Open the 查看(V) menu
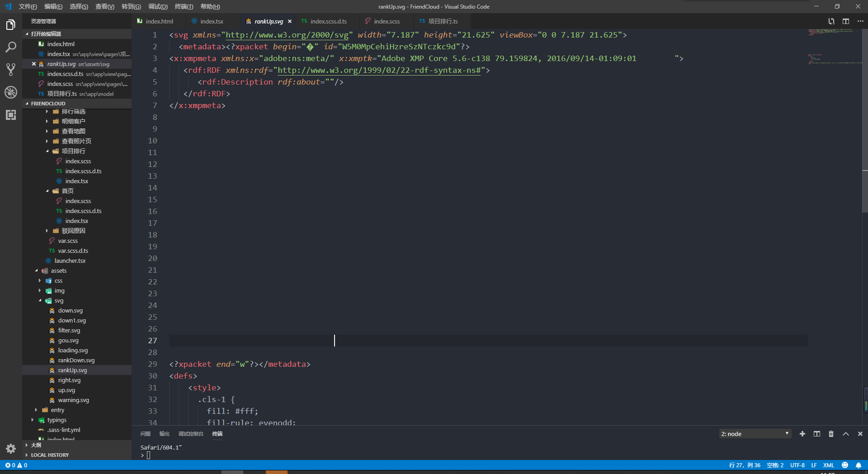 point(105,6)
